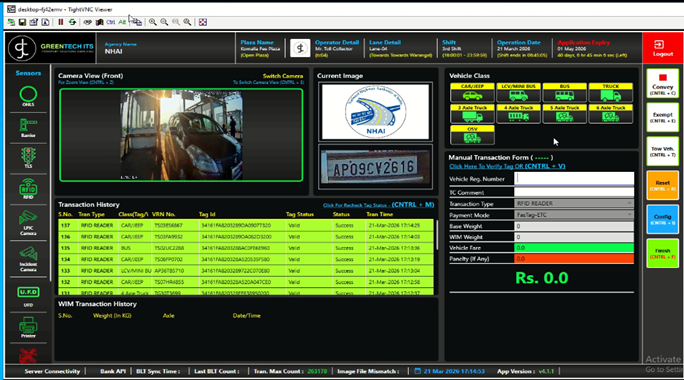
Task: Click the OHLS sensor circle icon
Action: 28,94
